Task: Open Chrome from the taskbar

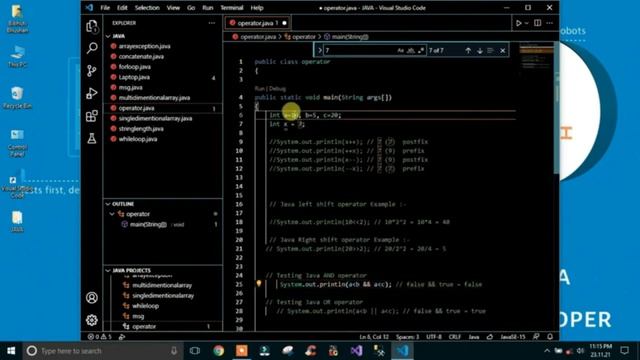Action: point(219,351)
